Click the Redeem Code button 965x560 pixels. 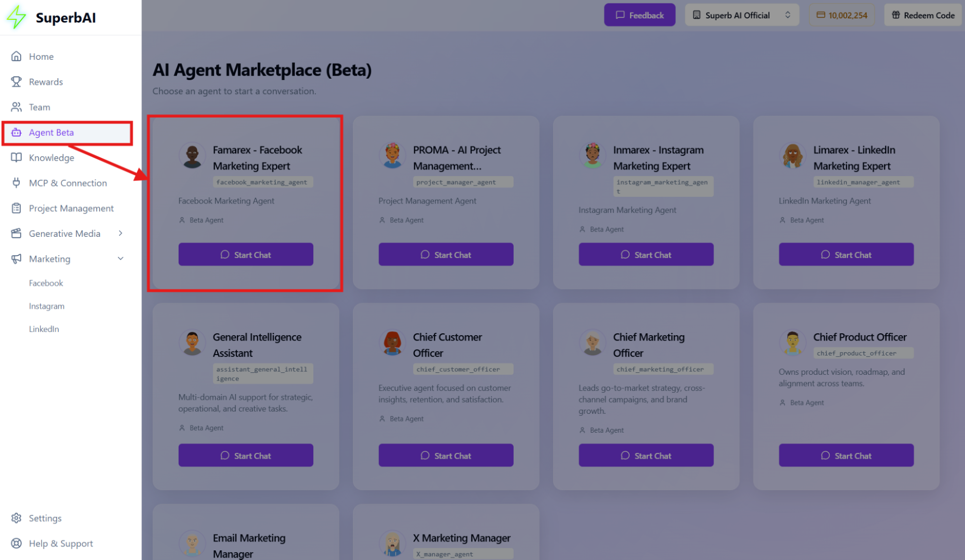point(923,15)
